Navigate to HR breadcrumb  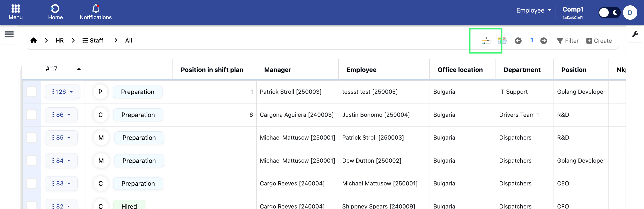pos(60,40)
